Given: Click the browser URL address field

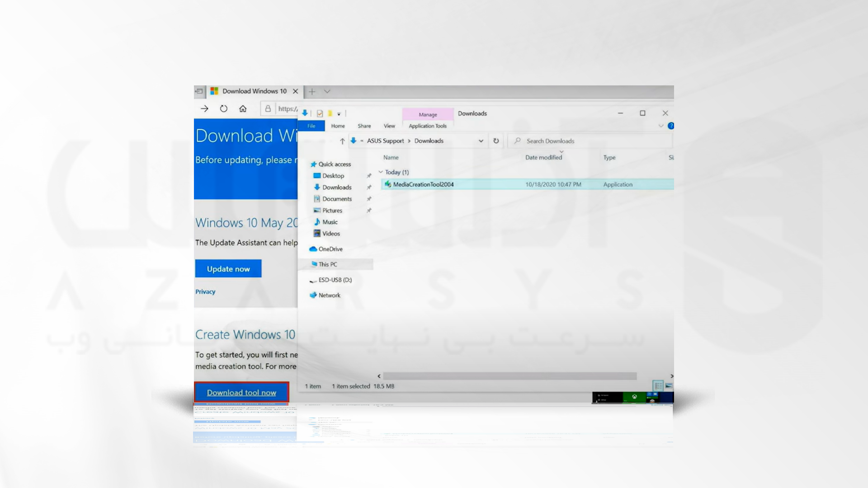Looking at the screenshot, I should [x=288, y=109].
